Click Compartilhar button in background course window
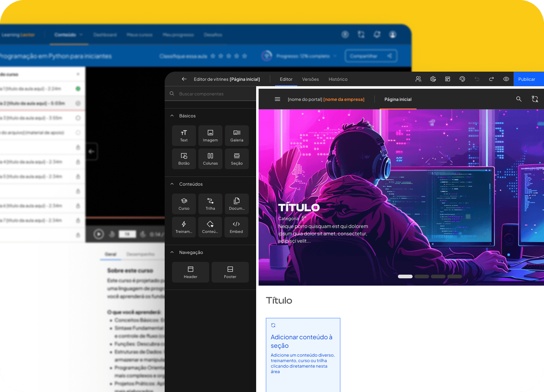 coord(371,56)
